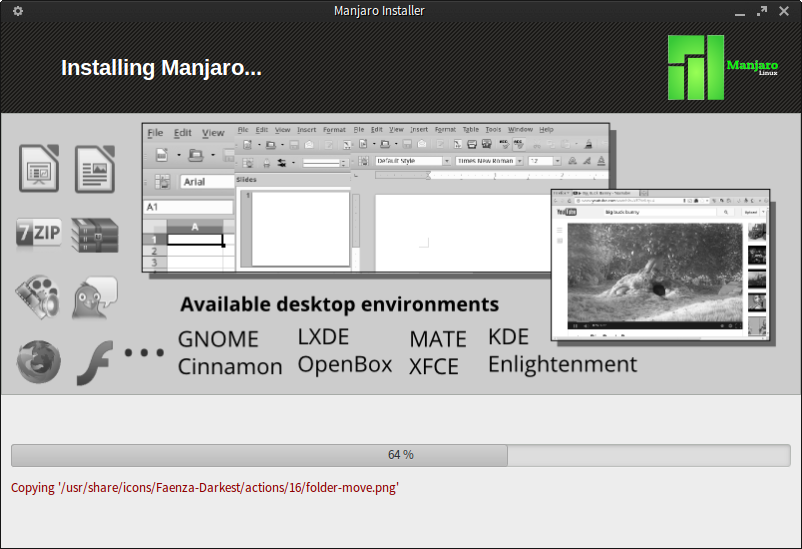This screenshot has width=802, height=549.
Task: Click the Table menu in the writer screenshot
Action: coord(471,129)
